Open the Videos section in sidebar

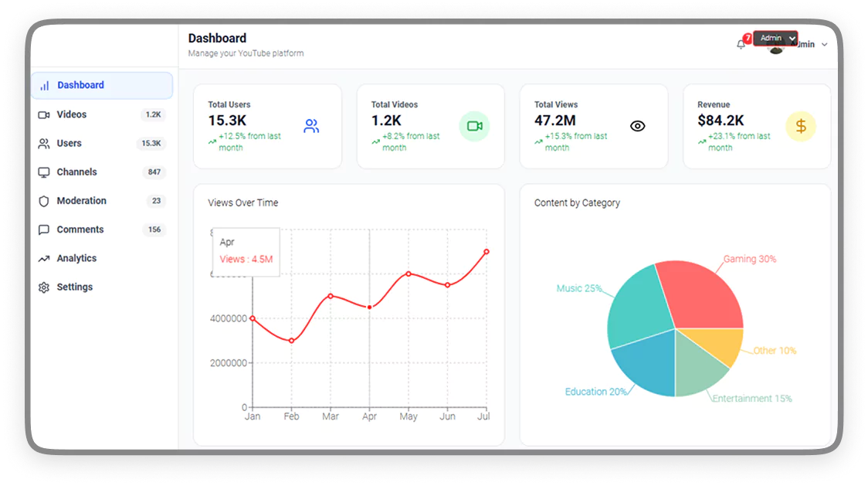click(71, 114)
